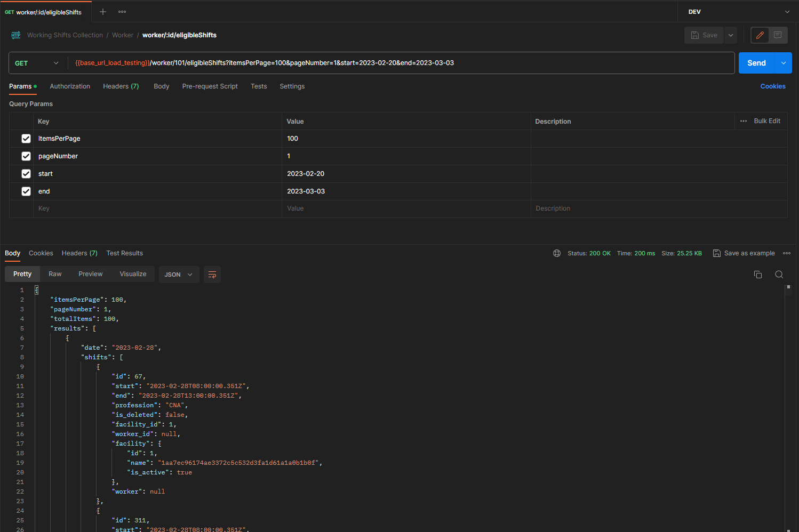Open the GET method dropdown

pos(37,63)
